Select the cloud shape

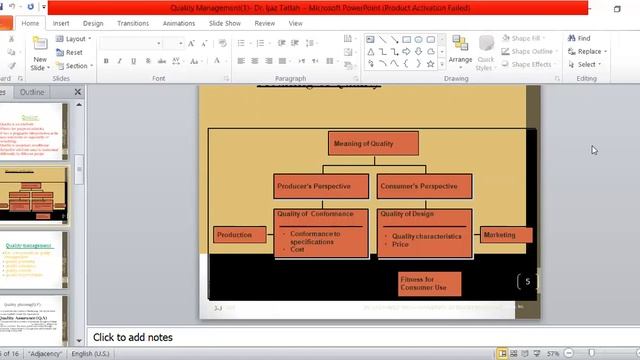pyautogui.click(x=431, y=52)
